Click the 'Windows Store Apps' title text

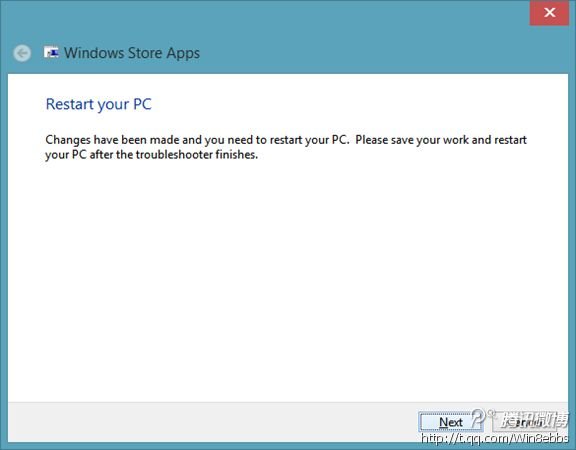click(132, 53)
